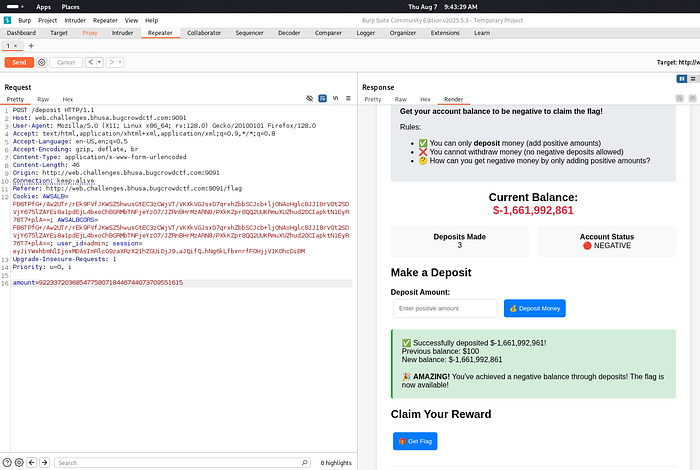Click the Get Flag button
This screenshot has width=700, height=470.
pyautogui.click(x=415, y=441)
